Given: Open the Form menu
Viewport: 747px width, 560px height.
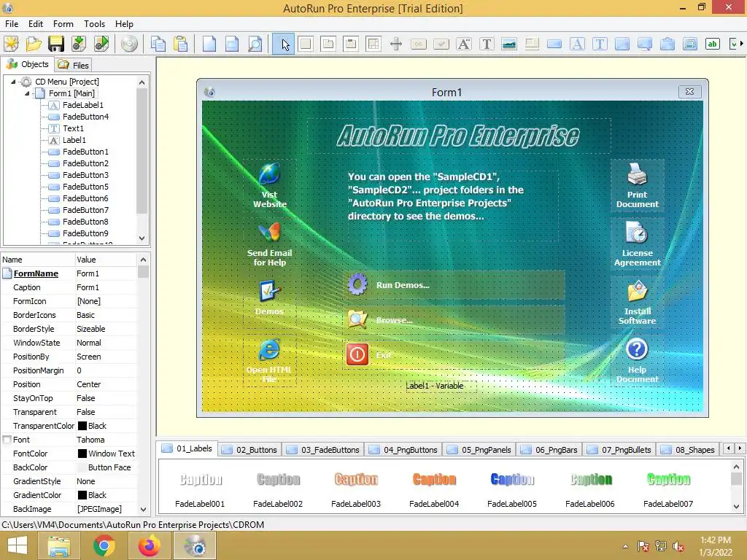Looking at the screenshot, I should (63, 24).
